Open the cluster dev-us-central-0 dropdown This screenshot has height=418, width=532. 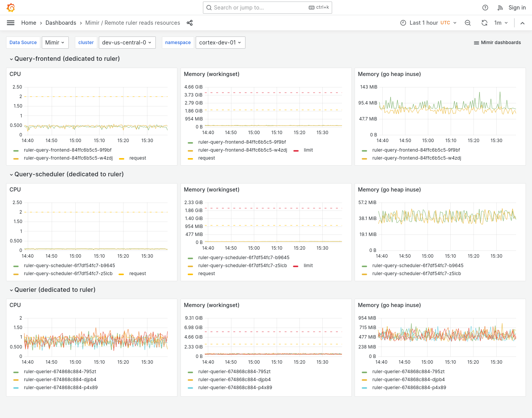127,43
